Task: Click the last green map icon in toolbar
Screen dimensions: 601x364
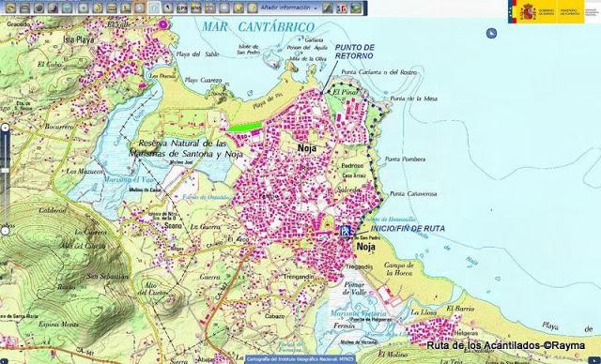Action: (x=356, y=8)
